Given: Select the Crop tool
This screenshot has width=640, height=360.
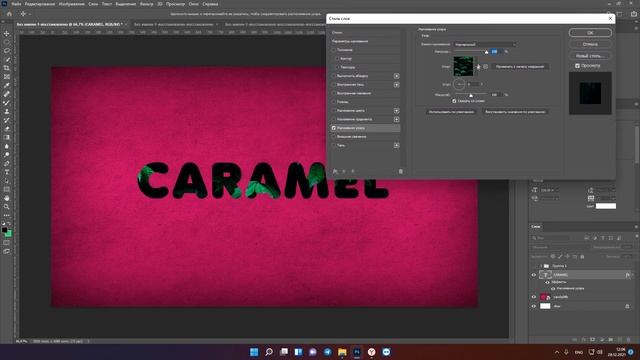Looking at the screenshot, I should coord(7,68).
